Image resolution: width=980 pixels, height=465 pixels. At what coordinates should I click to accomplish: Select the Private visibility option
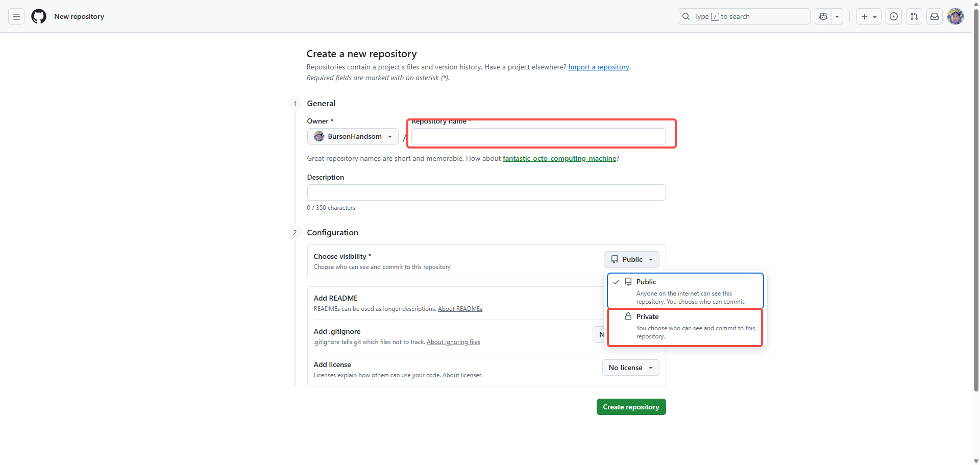[684, 327]
